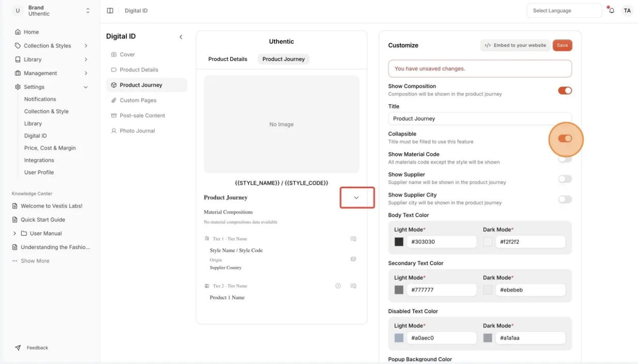Click the Management briefcase icon
This screenshot has width=638, height=364.
pyautogui.click(x=18, y=73)
